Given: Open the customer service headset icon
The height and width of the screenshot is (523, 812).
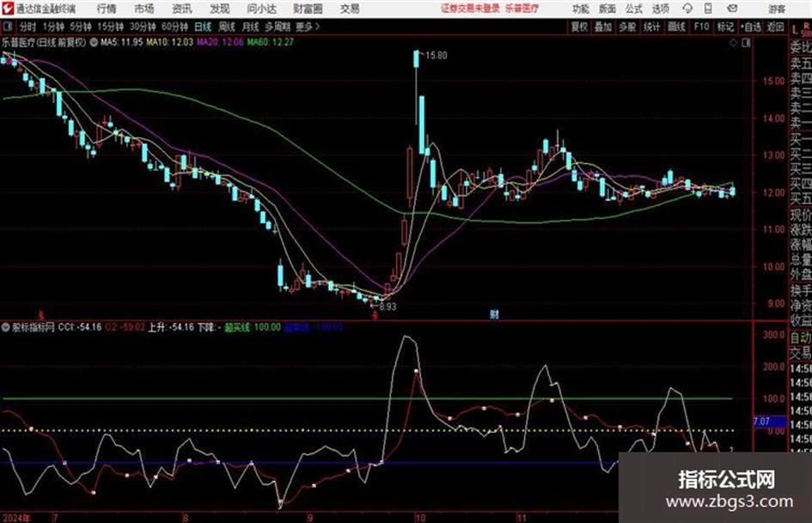Looking at the screenshot, I should pos(687,9).
